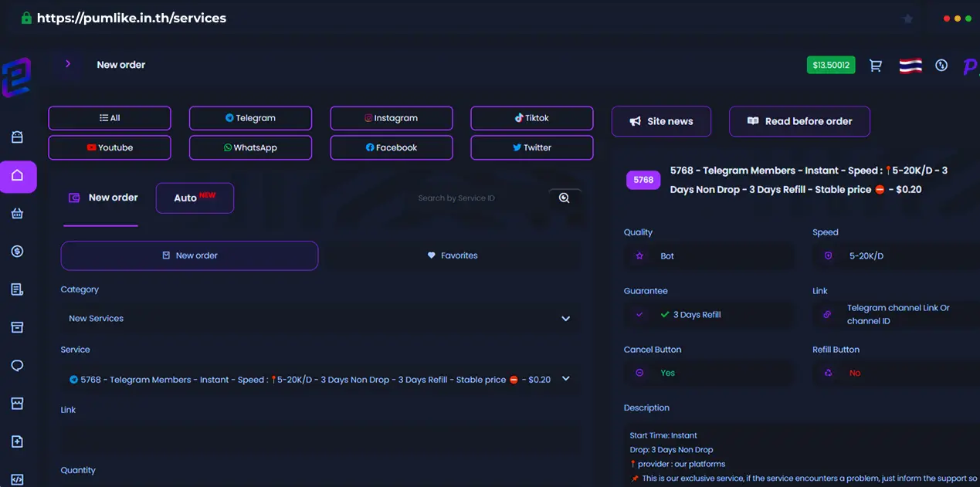980x487 pixels.
Task: Click the shopping basket sidebar icon
Action: point(17,214)
